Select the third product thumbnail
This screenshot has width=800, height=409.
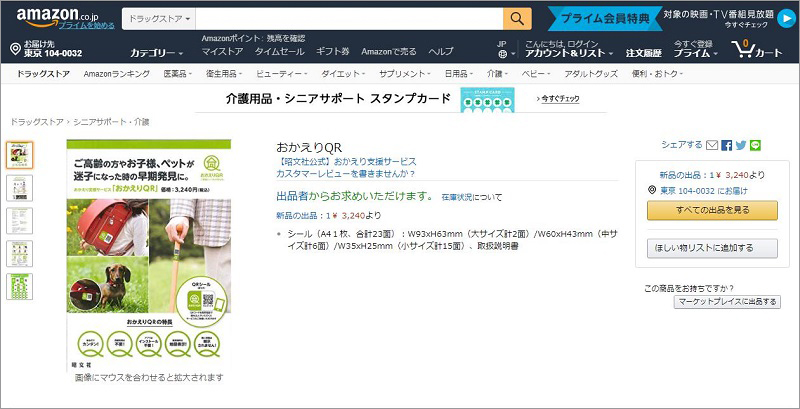[x=19, y=221]
